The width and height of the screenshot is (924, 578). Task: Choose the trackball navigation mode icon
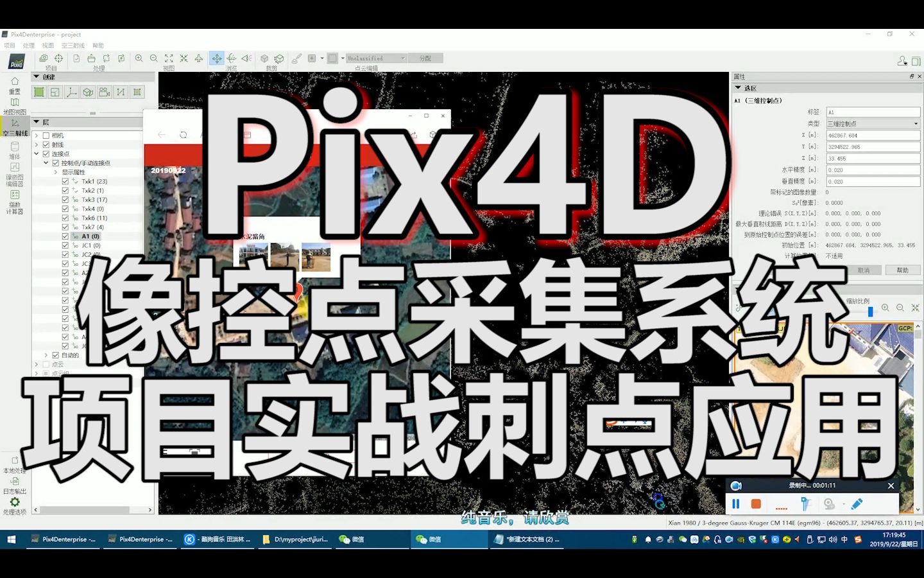[x=232, y=58]
